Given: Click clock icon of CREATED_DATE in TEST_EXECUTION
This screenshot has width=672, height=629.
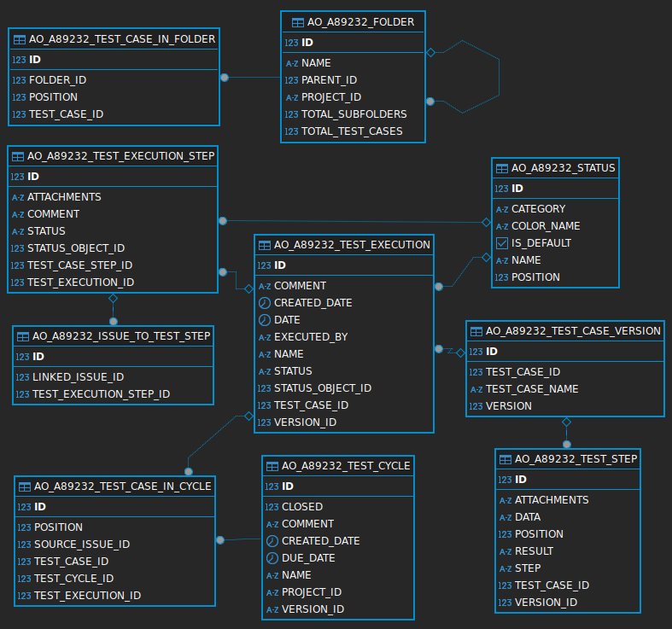Looking at the screenshot, I should (265, 303).
